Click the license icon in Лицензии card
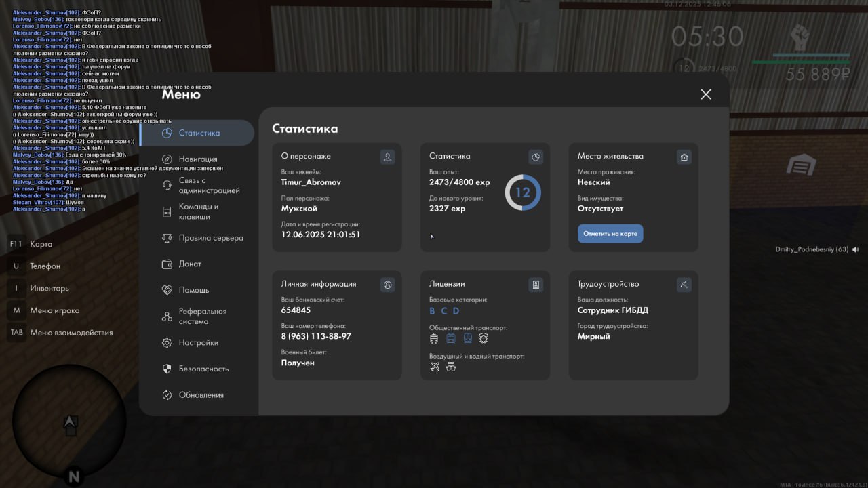Screen dimensions: 868x488 coord(536,285)
